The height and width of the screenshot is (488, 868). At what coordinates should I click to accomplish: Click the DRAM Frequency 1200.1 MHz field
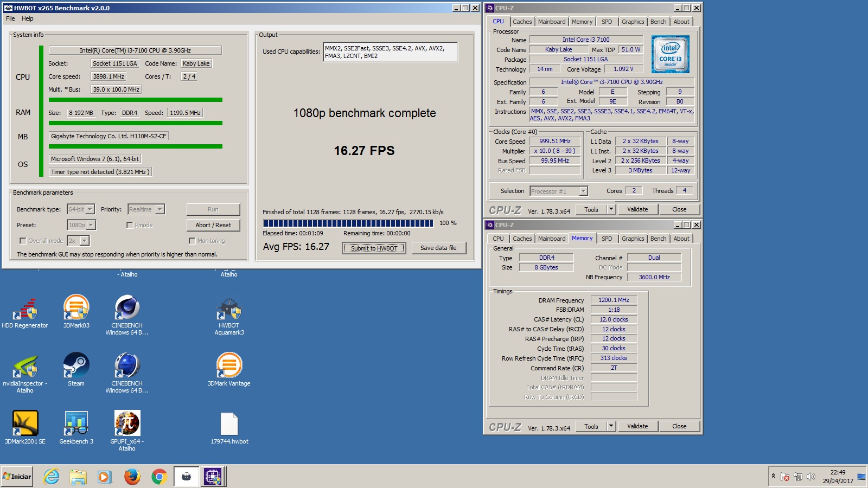point(614,300)
